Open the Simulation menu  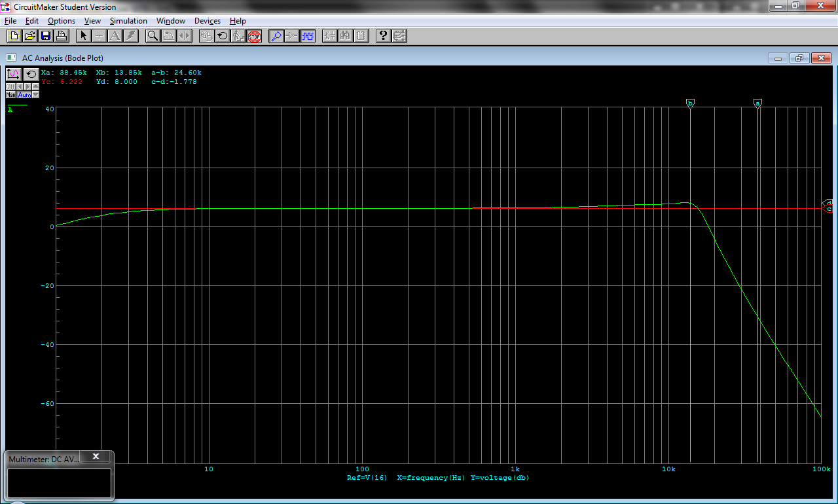click(128, 21)
